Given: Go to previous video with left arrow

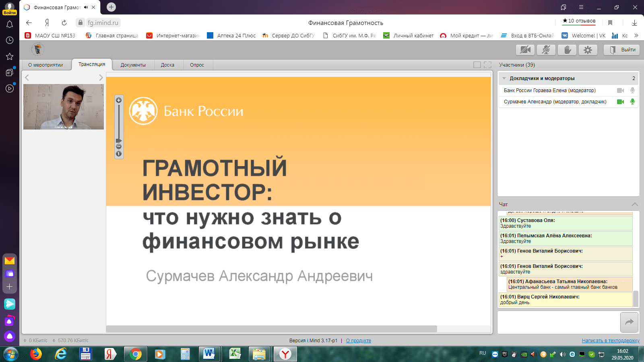Looking at the screenshot, I should 27,78.
